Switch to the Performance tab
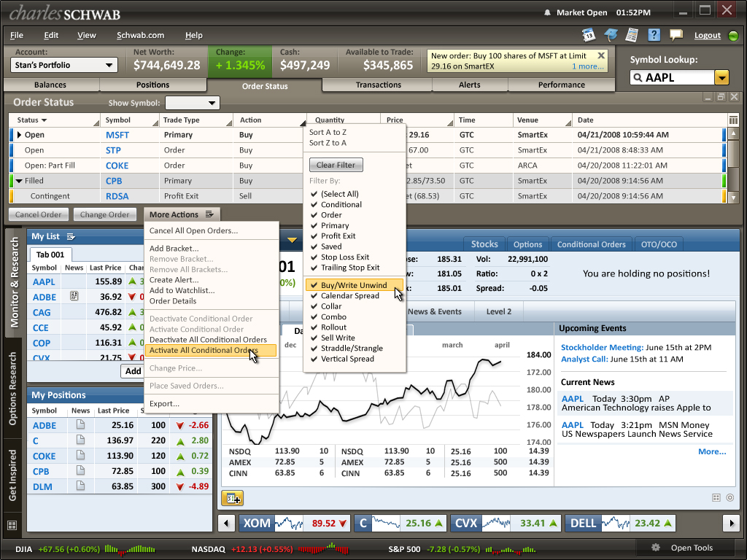This screenshot has height=560, width=747. (561, 85)
